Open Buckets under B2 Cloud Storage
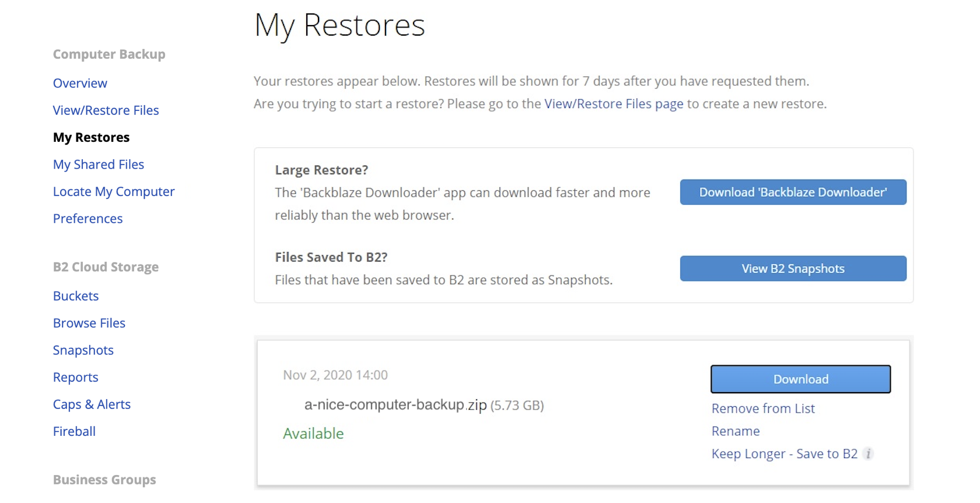The width and height of the screenshot is (980, 503). [x=76, y=296]
